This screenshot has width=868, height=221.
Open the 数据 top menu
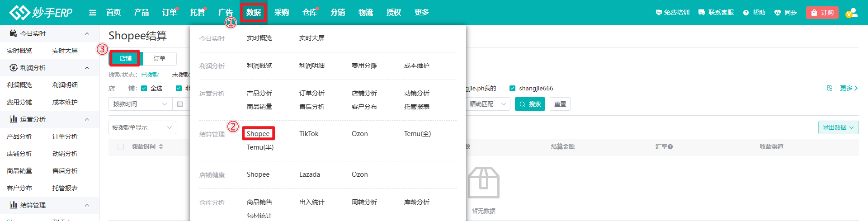pos(254,13)
